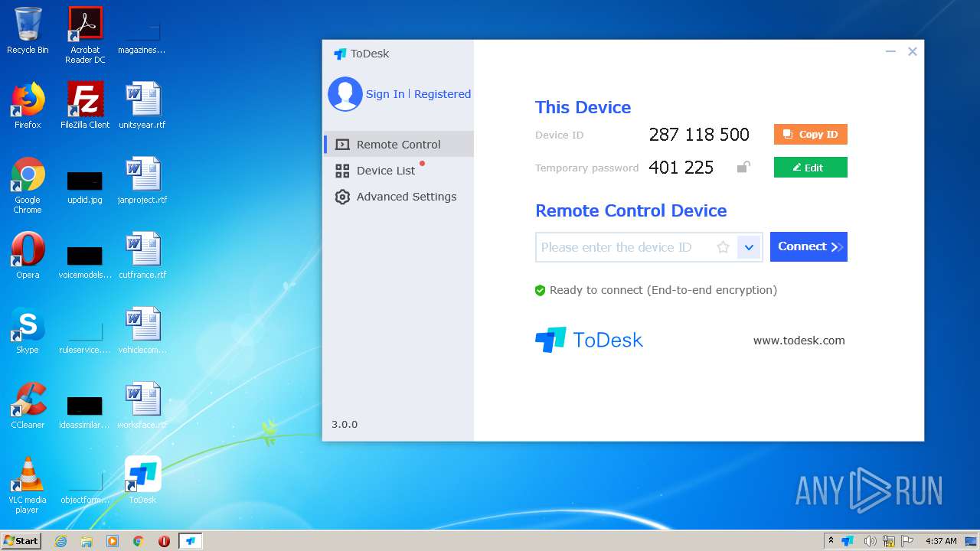Open the Windows Start menu

pyautogui.click(x=21, y=540)
